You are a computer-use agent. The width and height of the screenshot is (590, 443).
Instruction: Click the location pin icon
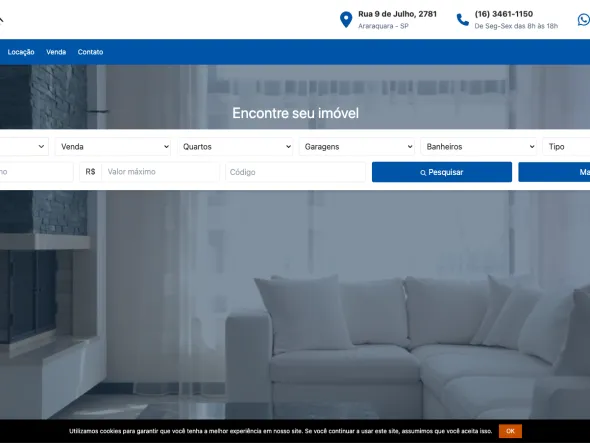[x=346, y=20]
